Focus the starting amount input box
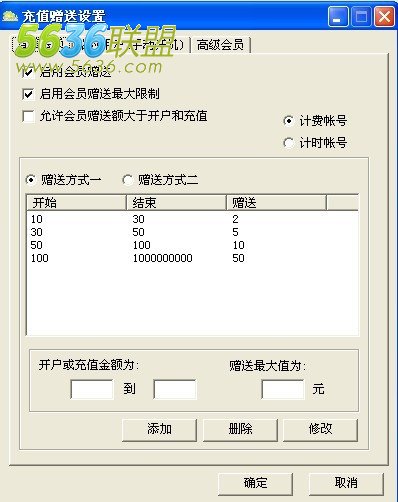 pos(92,389)
